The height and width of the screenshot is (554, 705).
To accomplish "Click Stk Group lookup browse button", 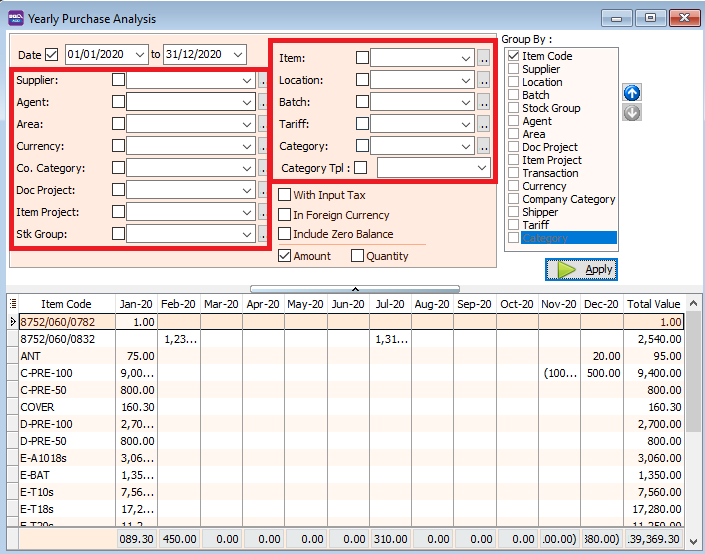I will 263,234.
